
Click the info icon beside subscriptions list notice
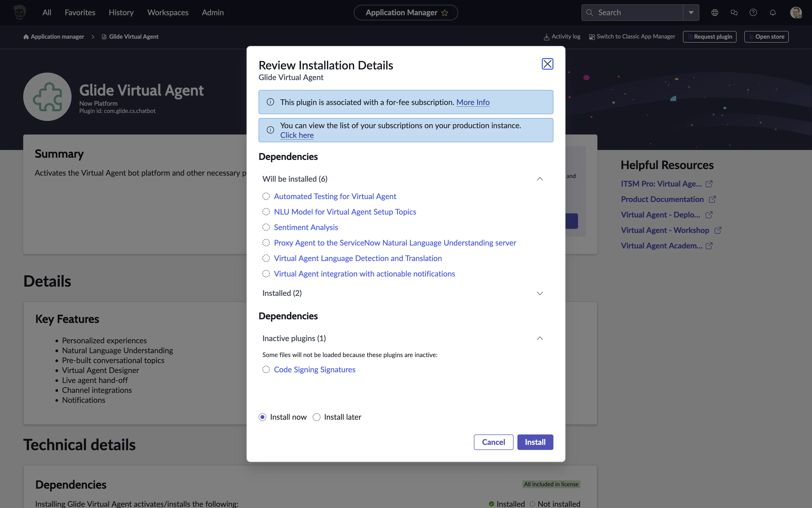point(270,130)
